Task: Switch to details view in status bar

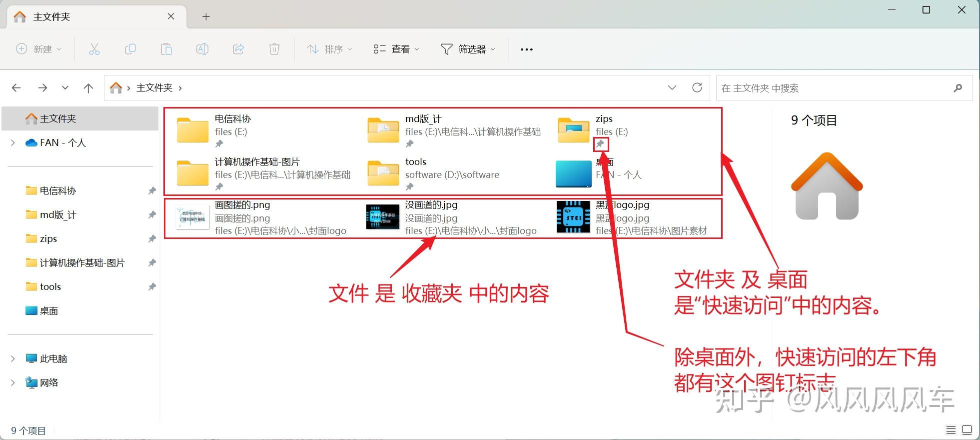Action: [x=951, y=430]
